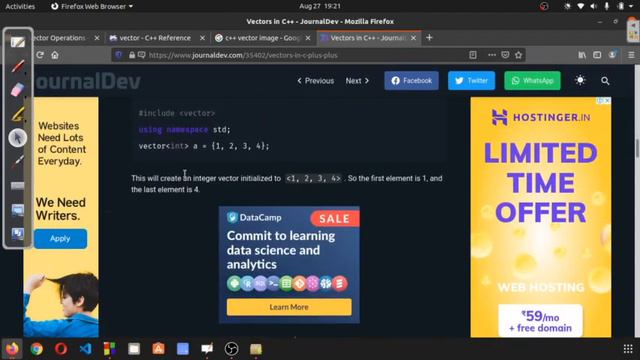
Task: Open Ubuntu Software from the dock
Action: click(x=158, y=349)
